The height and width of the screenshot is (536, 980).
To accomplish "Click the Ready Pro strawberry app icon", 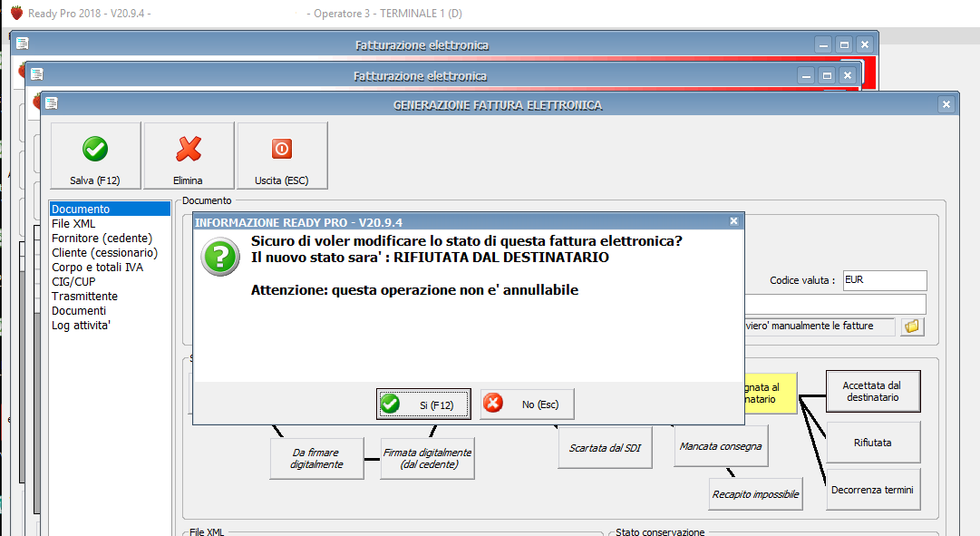I will click(17, 13).
